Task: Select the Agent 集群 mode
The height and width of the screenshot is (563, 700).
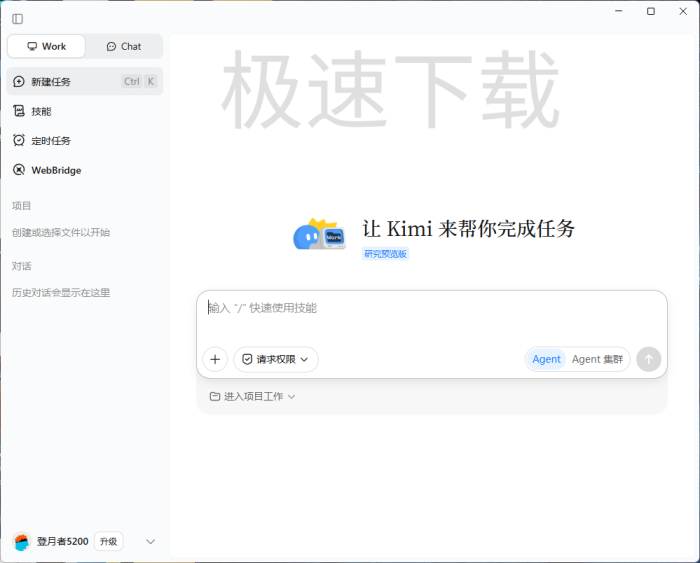Action: (x=597, y=359)
